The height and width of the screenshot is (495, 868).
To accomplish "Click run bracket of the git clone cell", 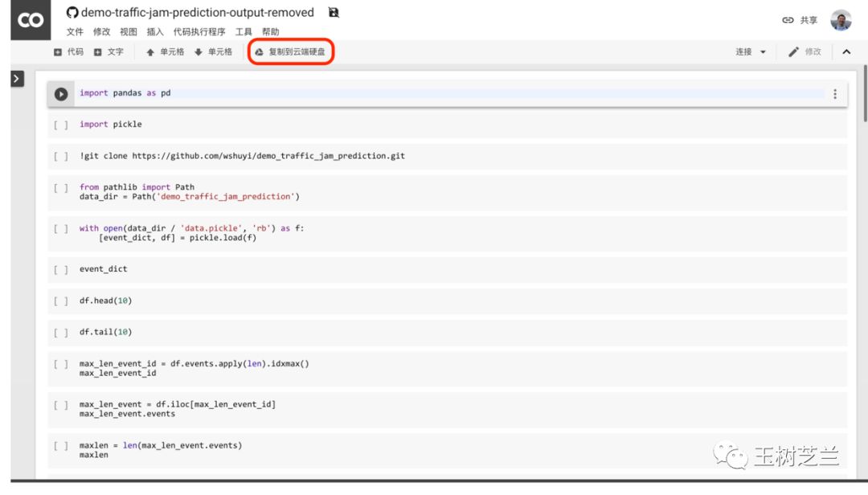I will (61, 157).
